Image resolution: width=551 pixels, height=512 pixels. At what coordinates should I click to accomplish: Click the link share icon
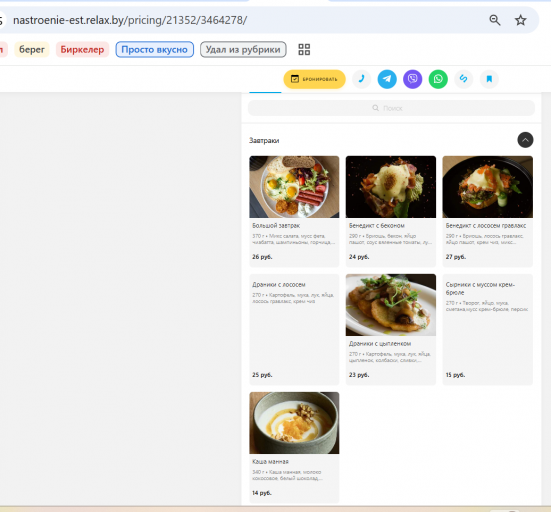[x=464, y=79]
